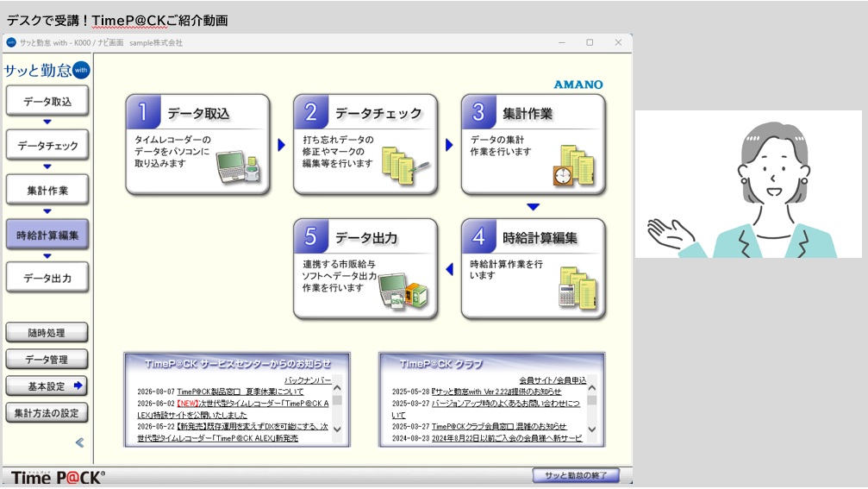
Task: Open バージョンアップ時のよくあるお問い合わせ link
Action: click(486, 409)
